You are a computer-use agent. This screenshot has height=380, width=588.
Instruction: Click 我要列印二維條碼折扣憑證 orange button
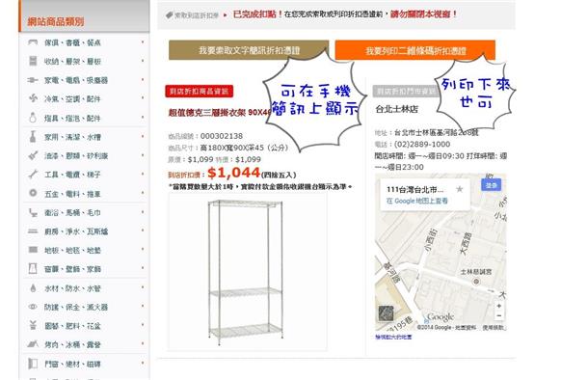pyautogui.click(x=415, y=50)
